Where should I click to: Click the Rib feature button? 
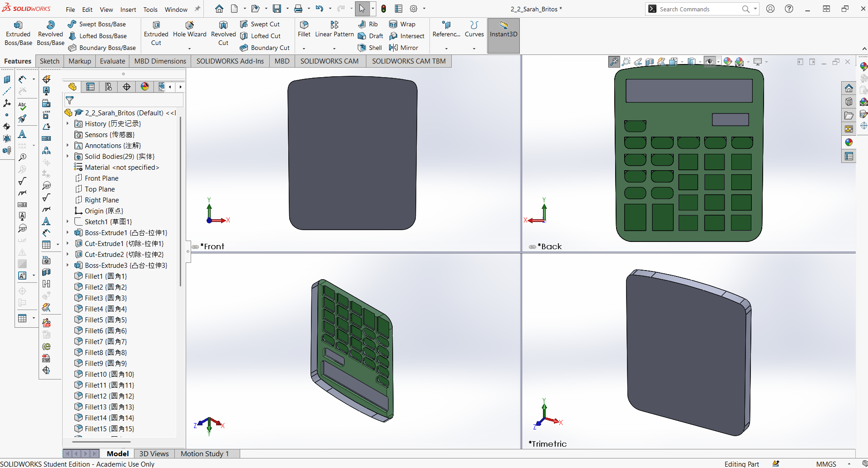[368, 24]
